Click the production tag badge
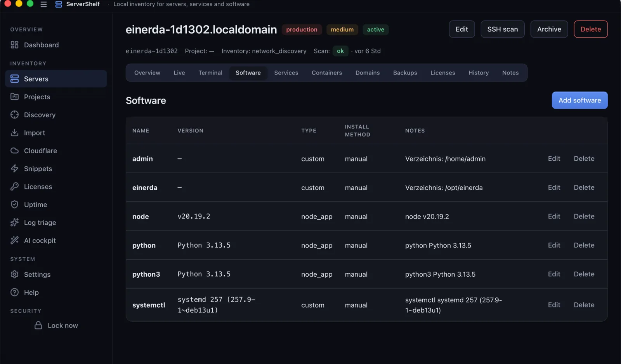 (x=302, y=29)
